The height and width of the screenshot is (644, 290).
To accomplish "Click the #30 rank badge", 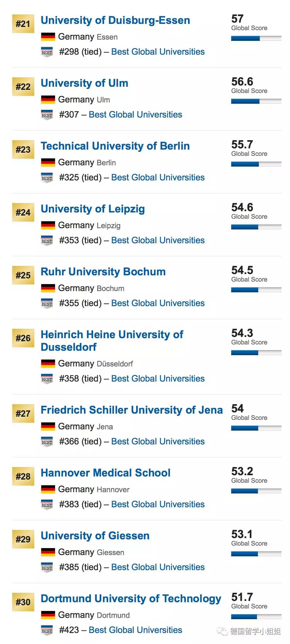I will 23,602.
